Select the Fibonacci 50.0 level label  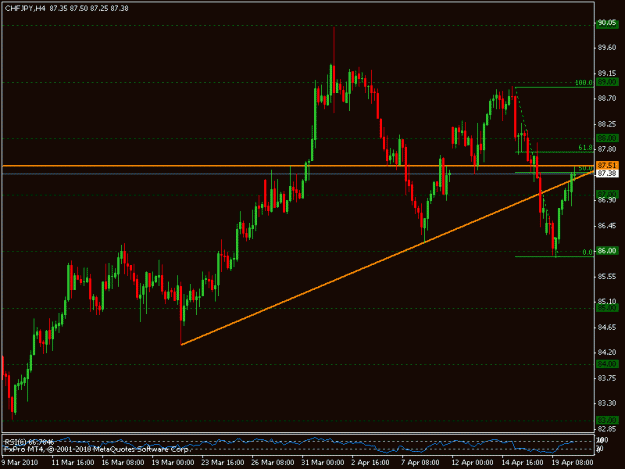point(586,169)
